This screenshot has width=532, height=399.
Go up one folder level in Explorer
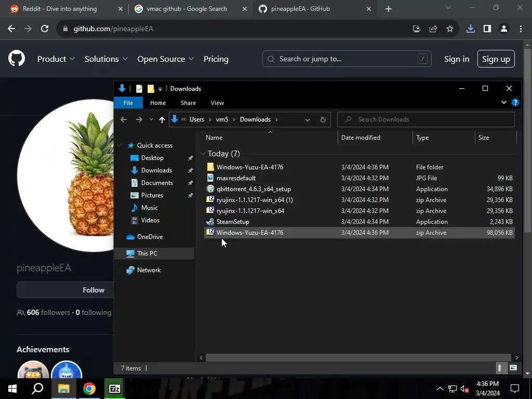(x=162, y=119)
